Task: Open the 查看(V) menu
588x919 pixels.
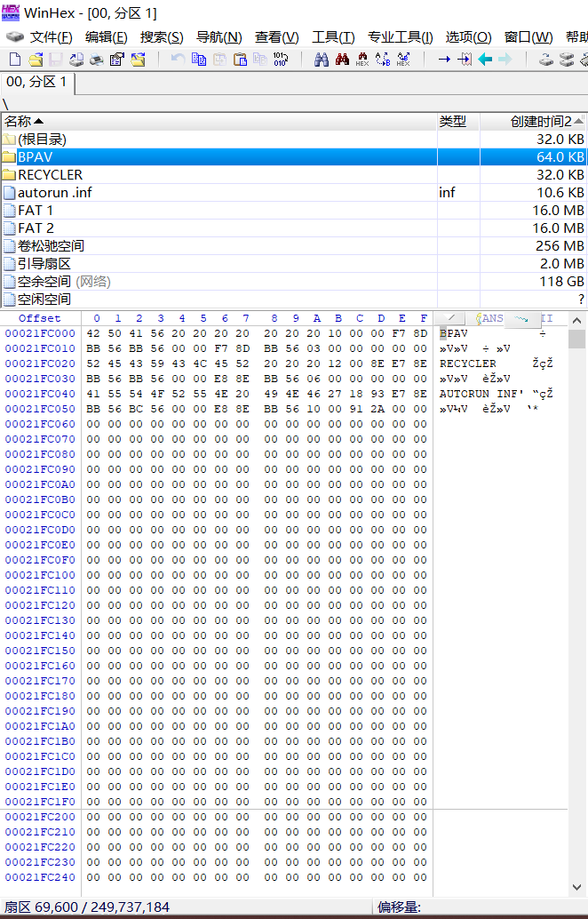Action: point(276,37)
